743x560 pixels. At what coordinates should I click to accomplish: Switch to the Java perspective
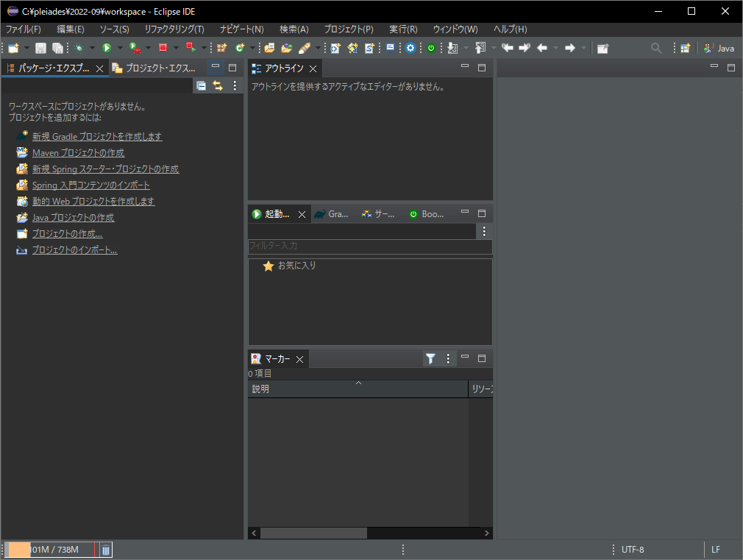click(x=719, y=48)
